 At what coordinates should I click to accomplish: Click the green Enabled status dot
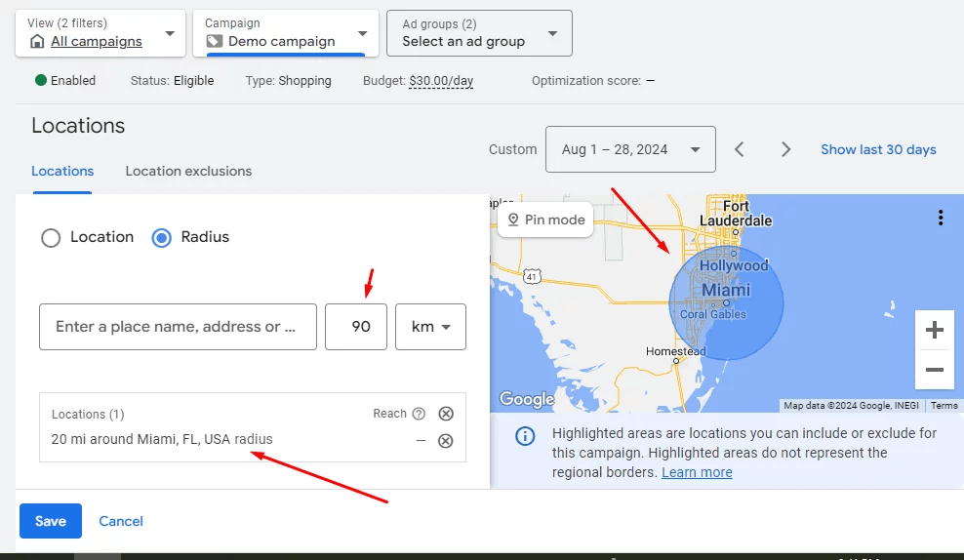click(x=41, y=80)
